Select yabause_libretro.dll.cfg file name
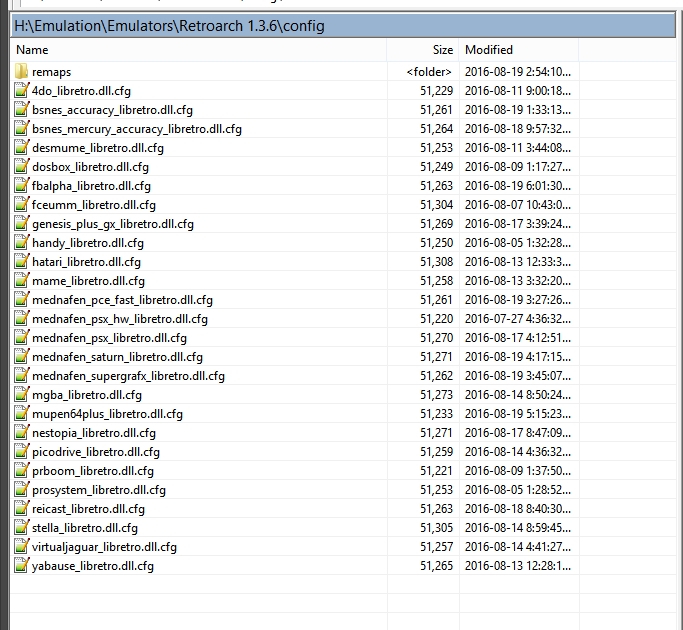Viewport: 683px width, 630px height. click(x=93, y=566)
